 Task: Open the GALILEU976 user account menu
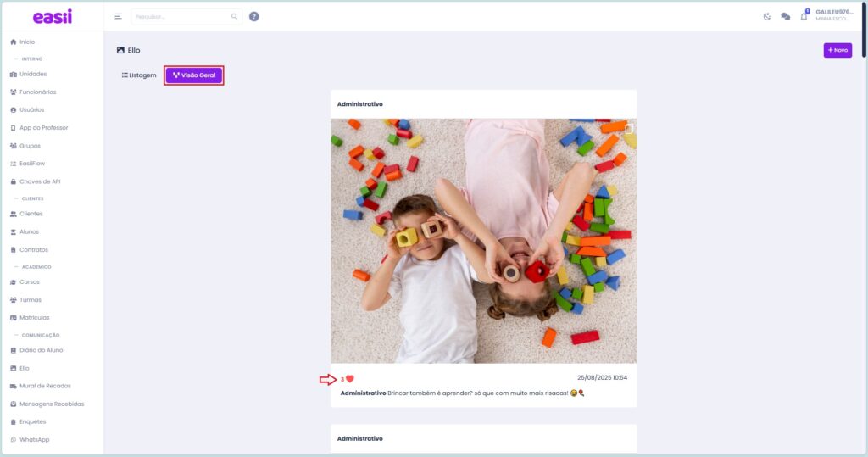point(835,15)
